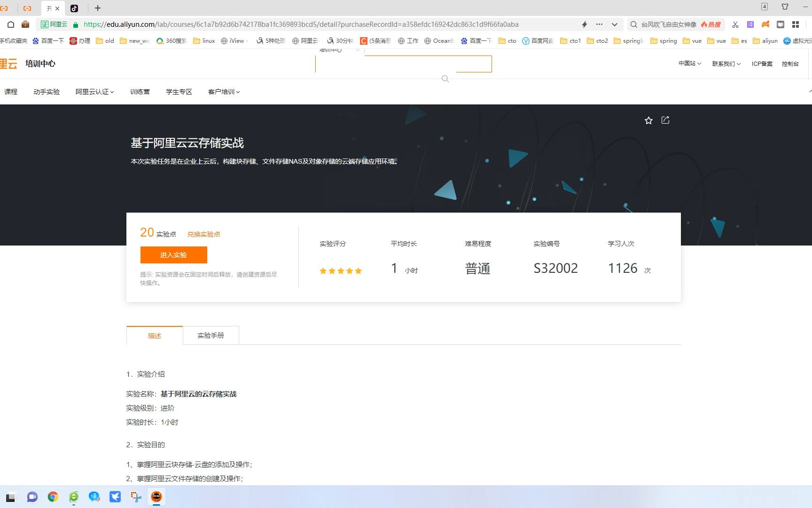812x508 pixels.
Task: Expand the 联系我们 dropdown
Action: [x=726, y=63]
